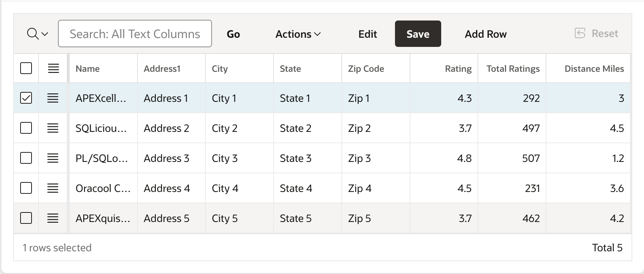Click the total ratings value 292

531,98
